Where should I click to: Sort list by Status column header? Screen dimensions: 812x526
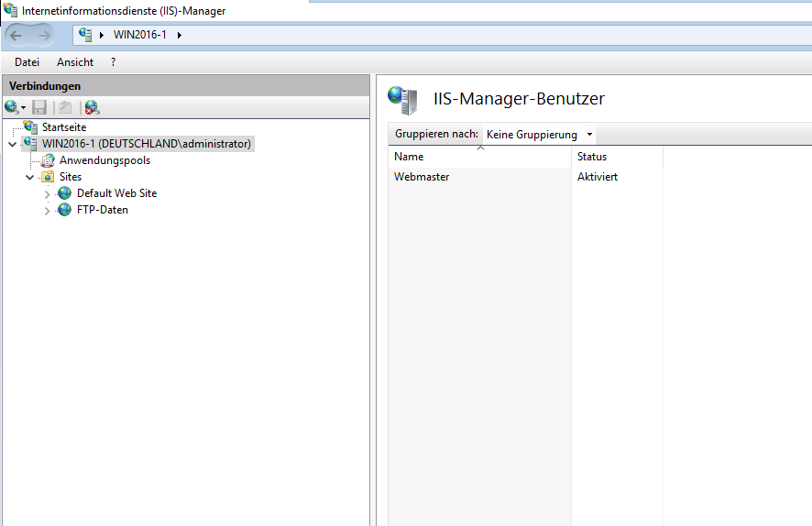(x=618, y=157)
